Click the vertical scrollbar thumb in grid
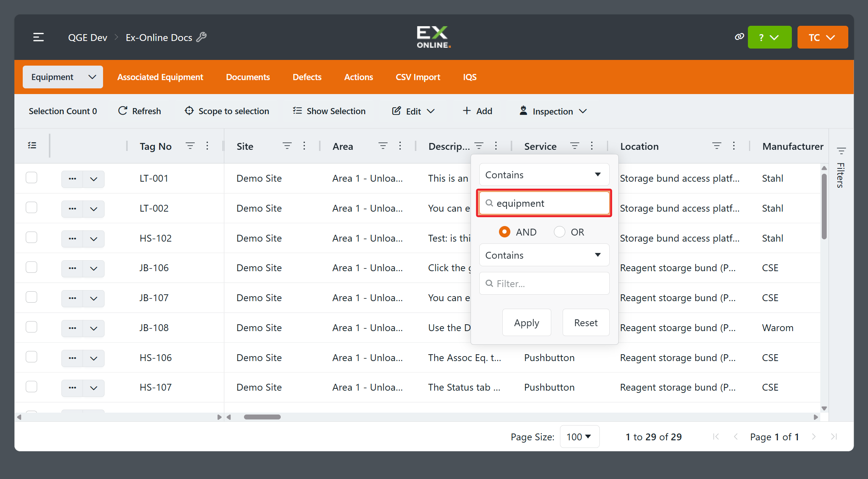The height and width of the screenshot is (479, 868). click(824, 206)
